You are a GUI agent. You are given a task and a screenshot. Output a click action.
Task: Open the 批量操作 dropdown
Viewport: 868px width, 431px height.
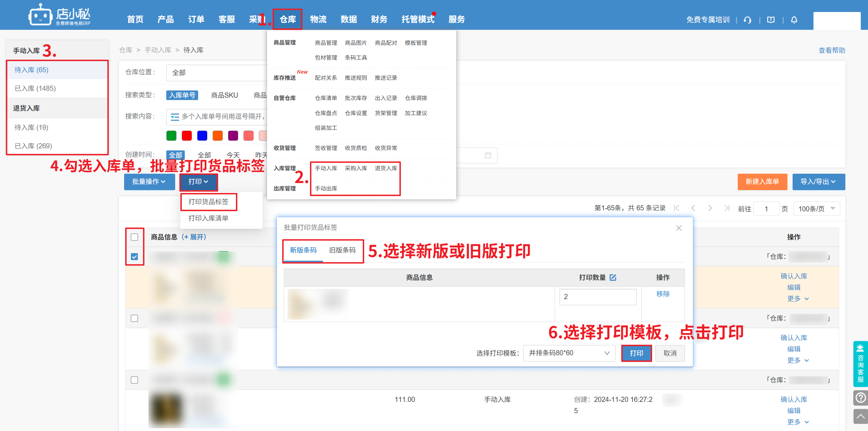[x=149, y=182]
